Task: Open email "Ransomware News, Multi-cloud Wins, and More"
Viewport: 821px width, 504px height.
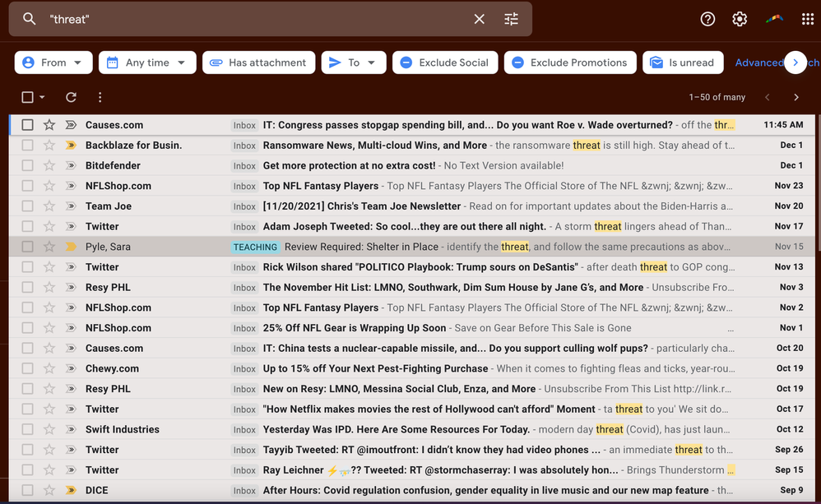Action: coord(375,146)
